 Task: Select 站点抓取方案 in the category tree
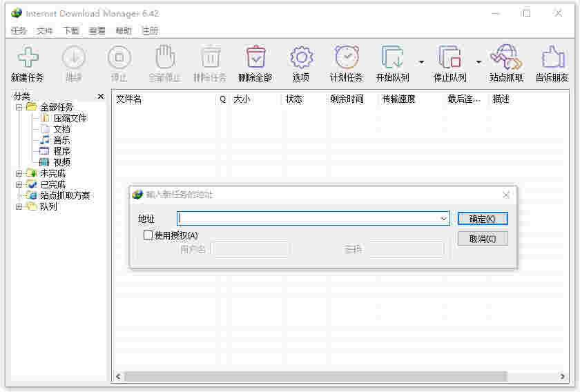(x=65, y=195)
